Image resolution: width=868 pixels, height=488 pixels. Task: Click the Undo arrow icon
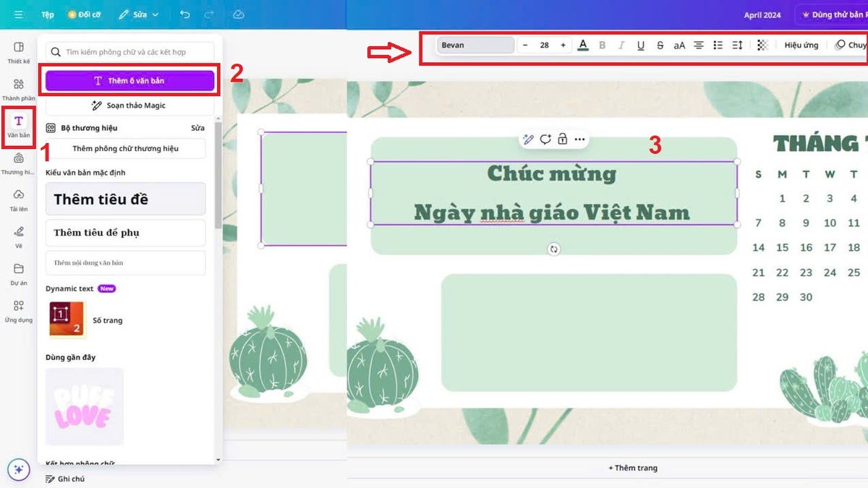pyautogui.click(x=184, y=14)
